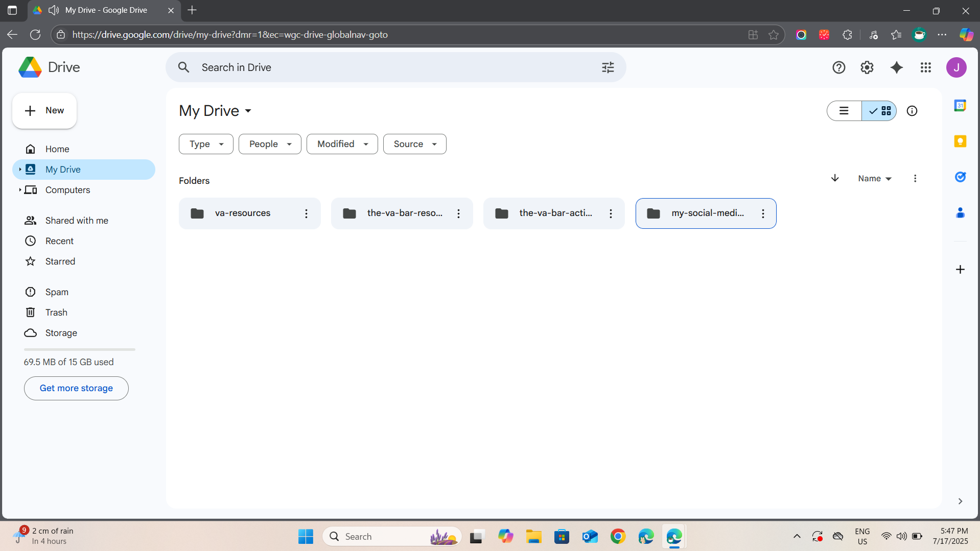Open Starred items section
The image size is (980, 551).
84,261
